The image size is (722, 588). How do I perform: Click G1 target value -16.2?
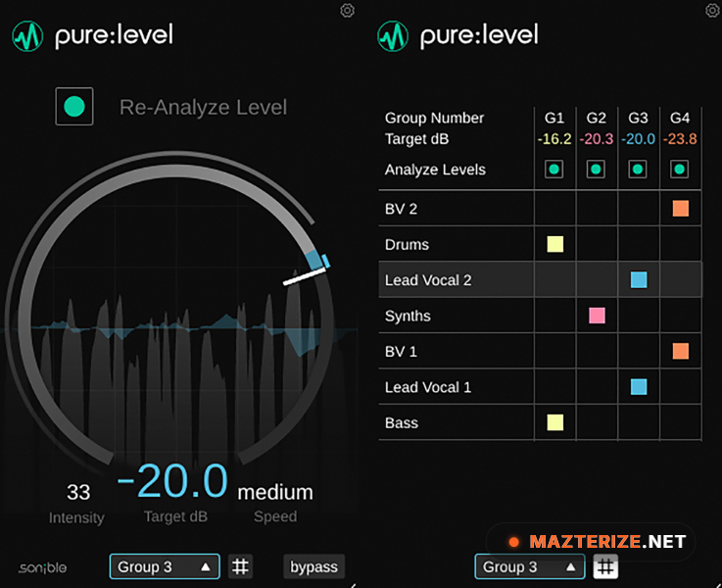pyautogui.click(x=554, y=138)
